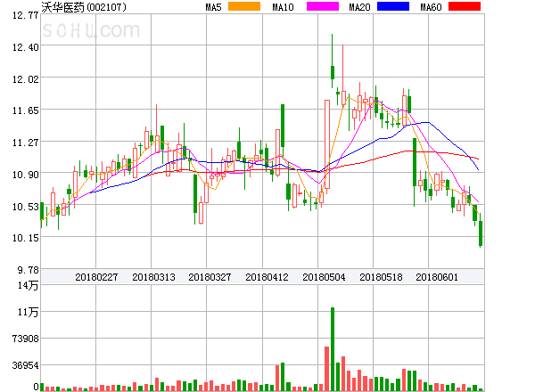This screenshot has height=392, width=535.
Task: Click the 9.78 price axis label
Action: click(x=29, y=270)
